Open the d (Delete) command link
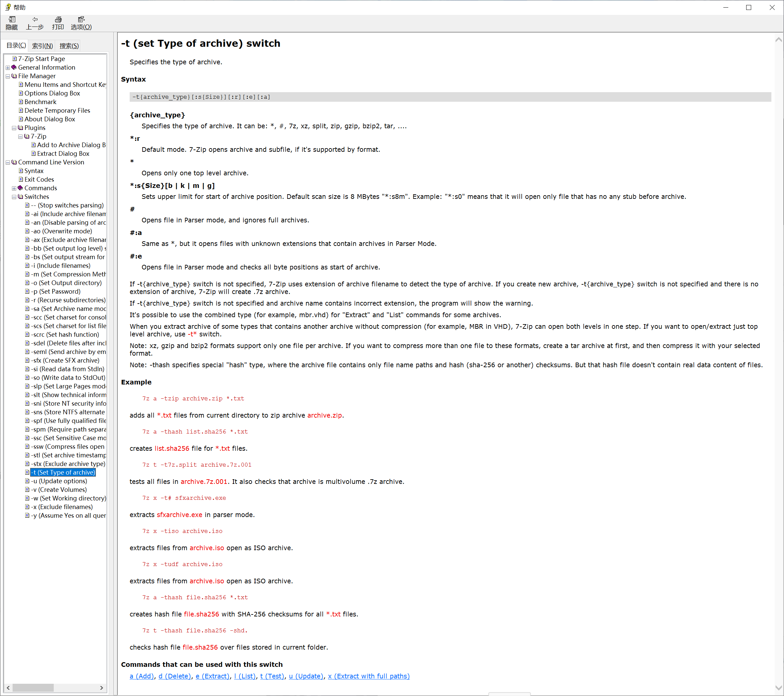The width and height of the screenshot is (784, 696). pyautogui.click(x=175, y=676)
